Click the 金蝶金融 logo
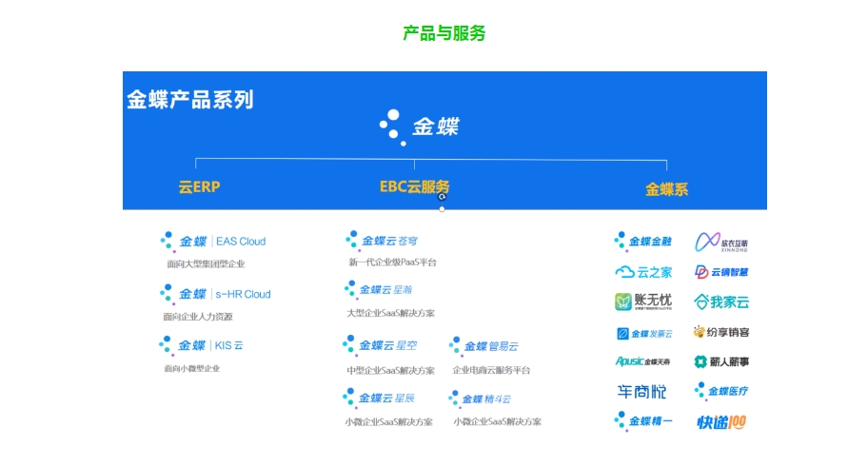The width and height of the screenshot is (868, 467). (x=642, y=242)
